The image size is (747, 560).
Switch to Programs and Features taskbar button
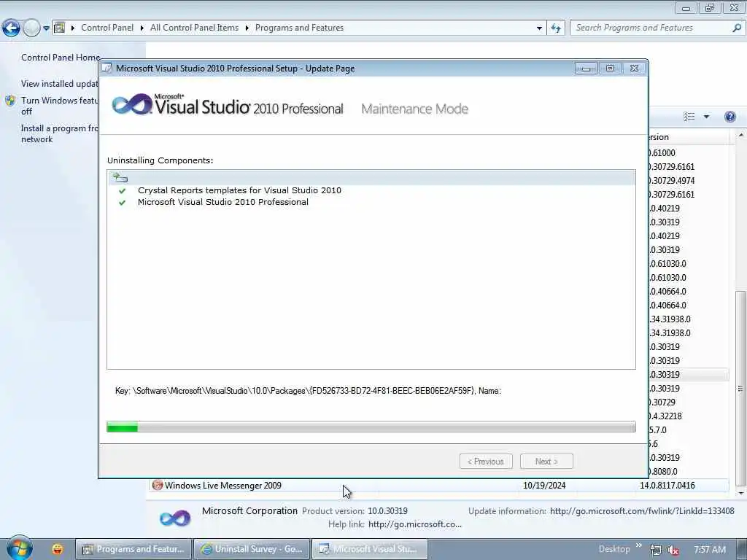(134, 549)
